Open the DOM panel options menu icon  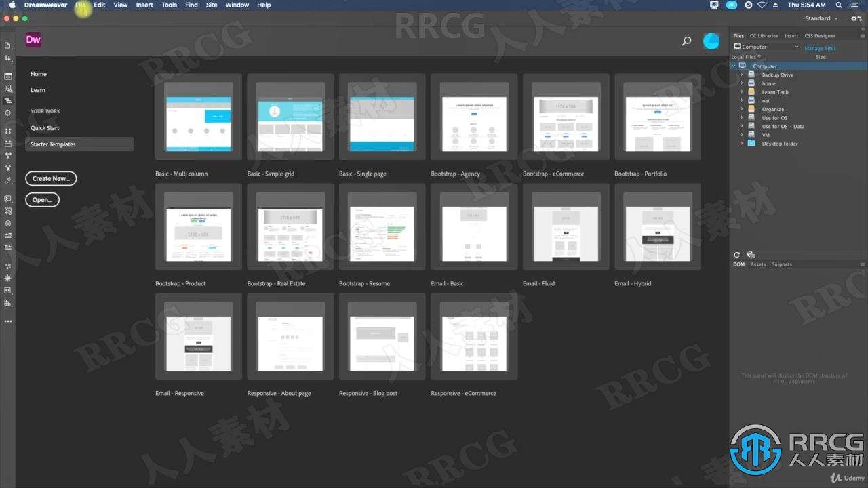click(862, 264)
